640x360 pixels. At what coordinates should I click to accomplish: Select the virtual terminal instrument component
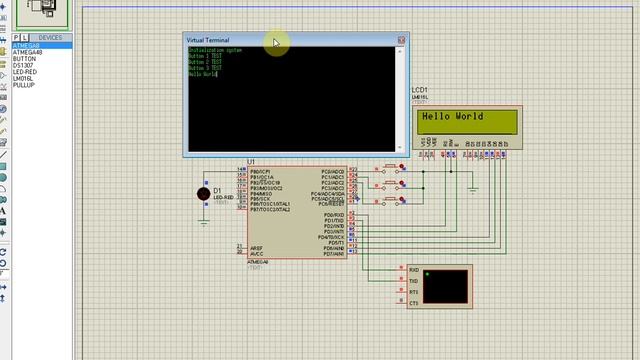point(440,287)
